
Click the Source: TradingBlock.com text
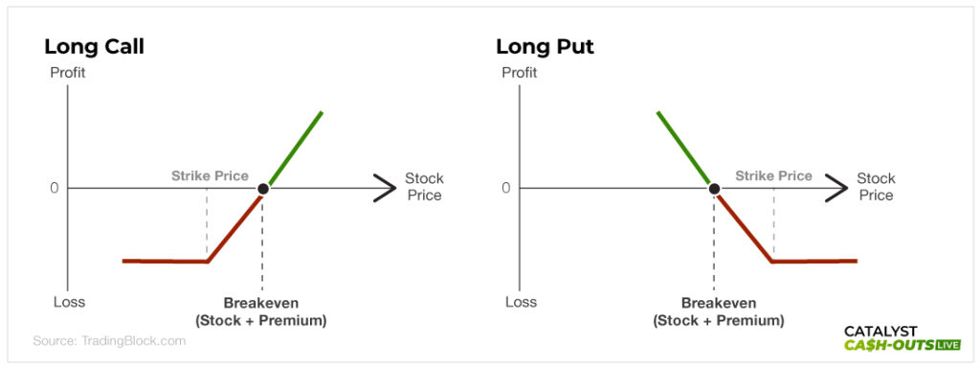click(109, 341)
